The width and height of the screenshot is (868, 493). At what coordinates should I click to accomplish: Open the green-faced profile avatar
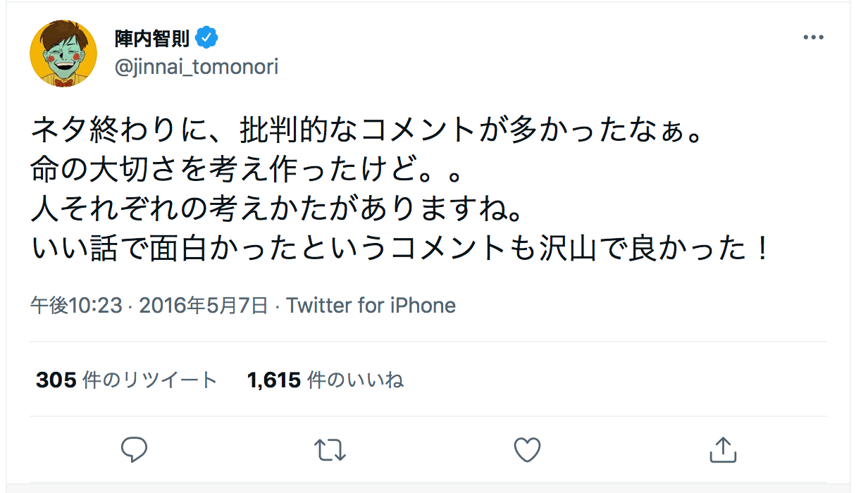63,54
